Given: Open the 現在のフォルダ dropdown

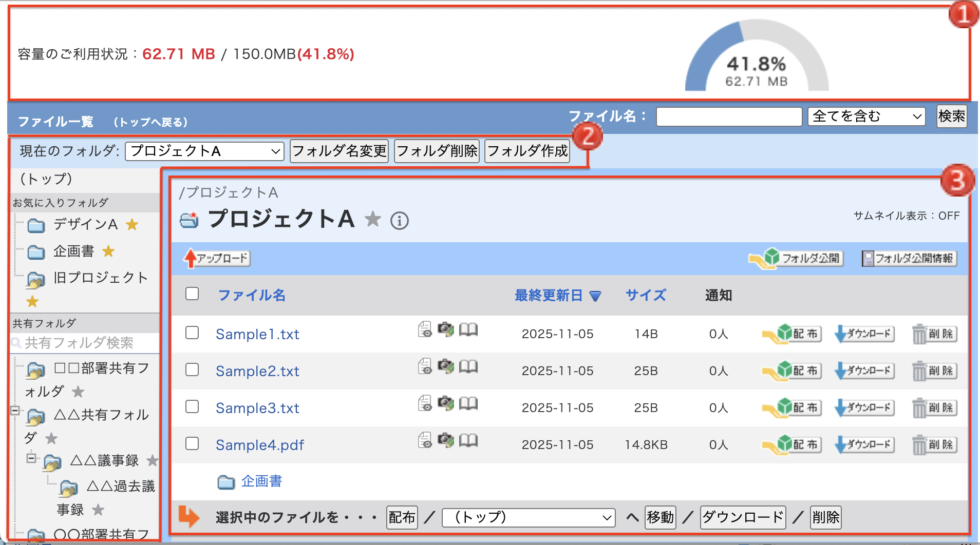Looking at the screenshot, I should pyautogui.click(x=204, y=151).
